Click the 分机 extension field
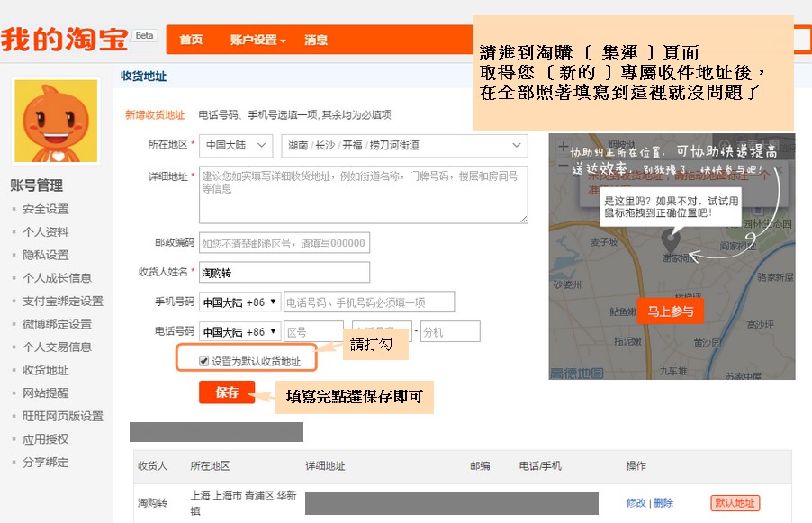The height and width of the screenshot is (523, 812). (450, 331)
